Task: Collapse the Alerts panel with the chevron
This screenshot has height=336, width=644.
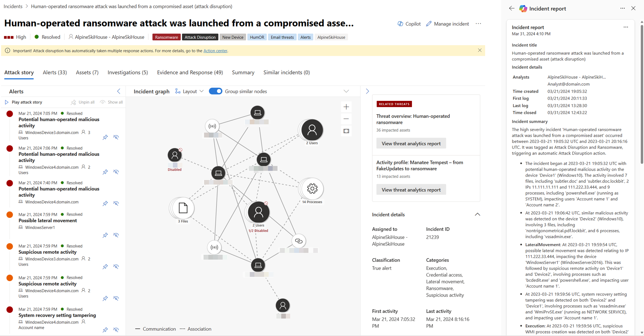Action: click(x=119, y=91)
